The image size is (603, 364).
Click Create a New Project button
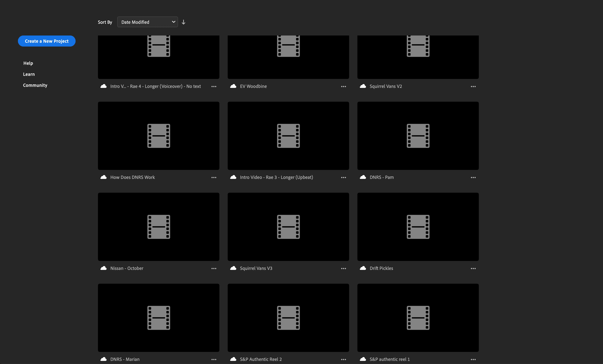tap(47, 41)
